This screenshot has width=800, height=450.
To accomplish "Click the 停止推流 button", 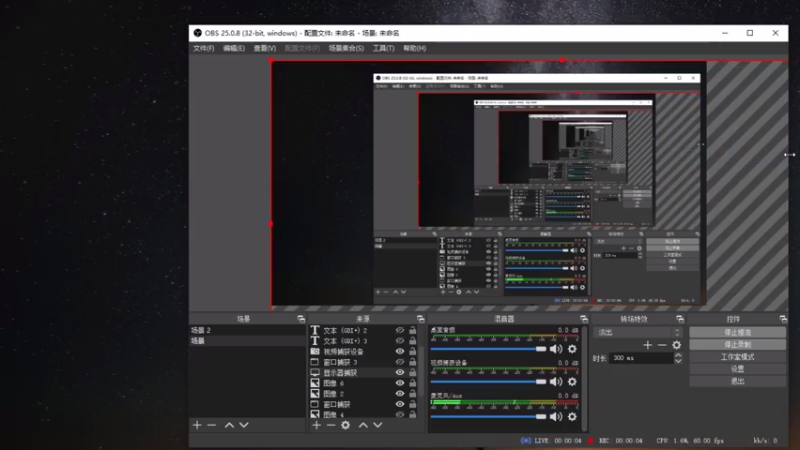I will (x=737, y=332).
